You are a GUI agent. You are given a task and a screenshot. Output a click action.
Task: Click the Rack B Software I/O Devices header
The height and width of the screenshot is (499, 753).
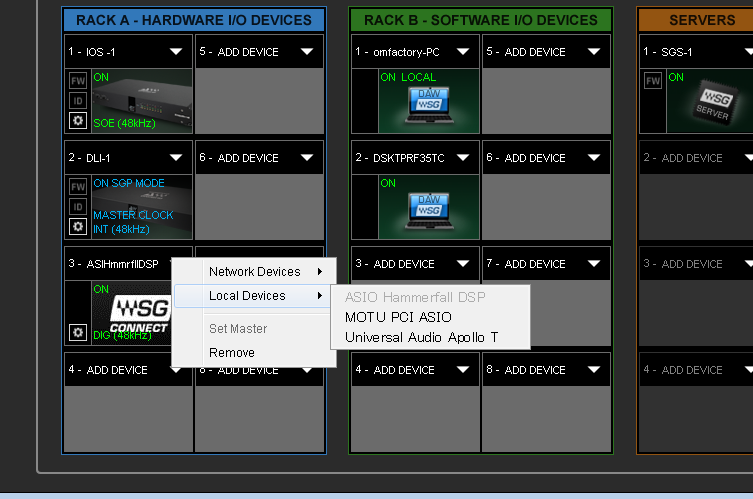point(481,20)
